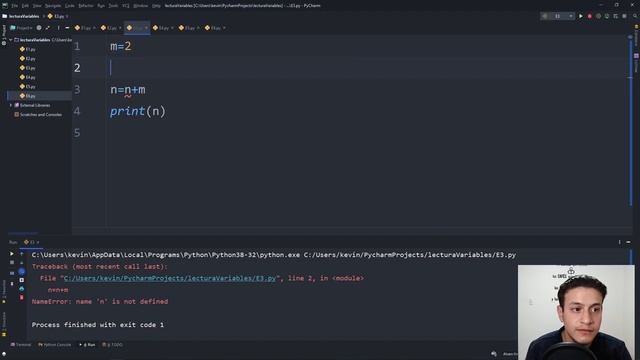640x360 pixels.
Task: Open the Run menu
Action: tap(101, 6)
